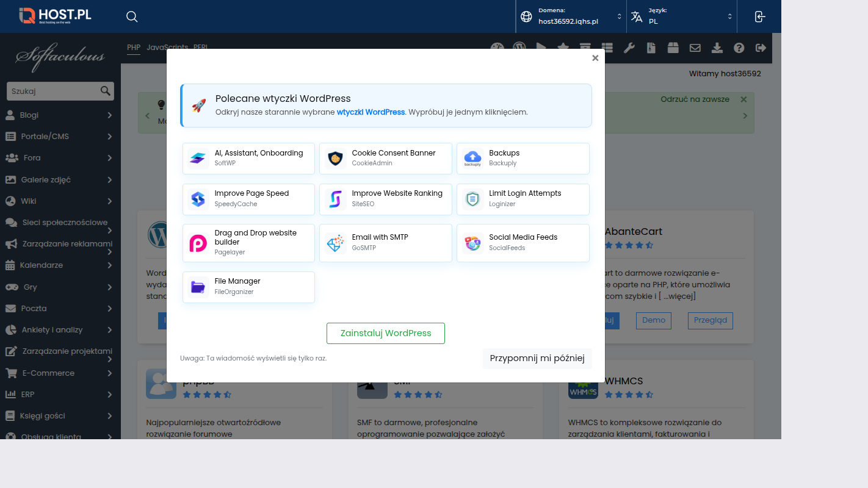This screenshot has height=488, width=868.
Task: Select the File Manager plugin title
Action: coord(237,281)
